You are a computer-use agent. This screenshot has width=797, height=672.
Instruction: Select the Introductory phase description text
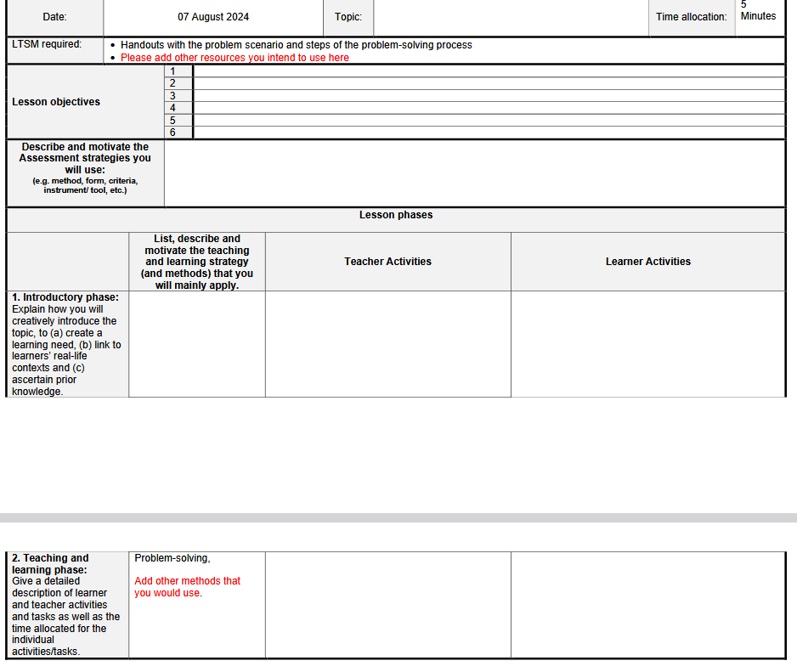(x=66, y=344)
